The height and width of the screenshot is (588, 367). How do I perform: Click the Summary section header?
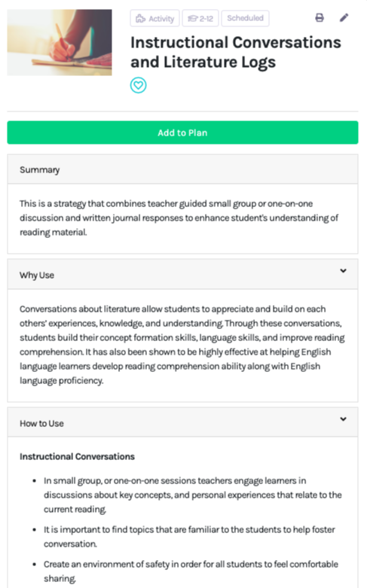[x=183, y=169]
